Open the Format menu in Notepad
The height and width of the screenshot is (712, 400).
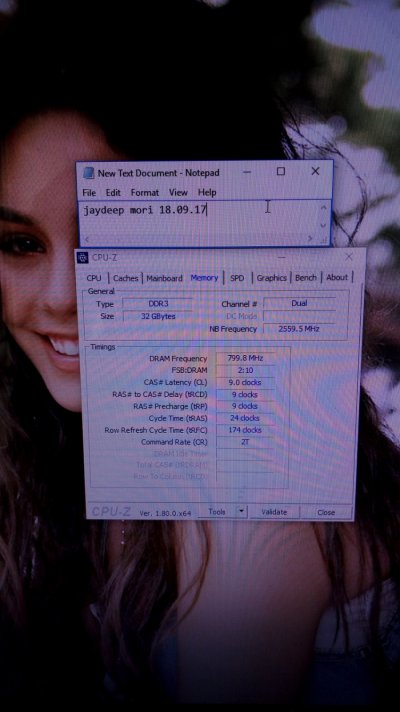(x=145, y=193)
